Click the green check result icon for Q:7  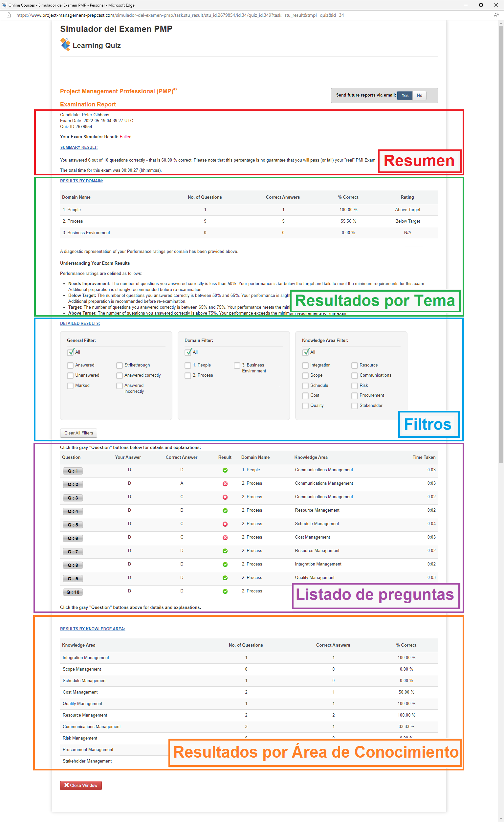[225, 551]
